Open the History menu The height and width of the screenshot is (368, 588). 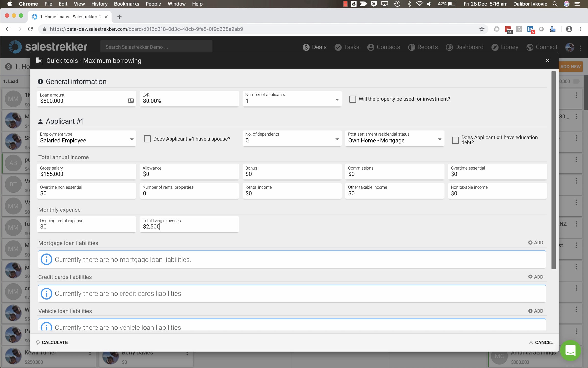click(99, 4)
